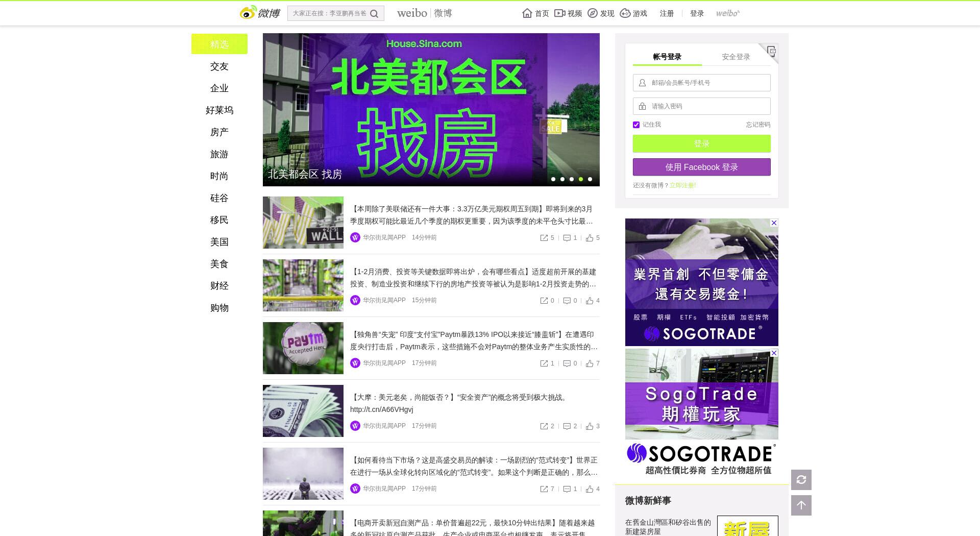Click the green 登录 button
Viewport: 980px width, 536px height.
702,143
